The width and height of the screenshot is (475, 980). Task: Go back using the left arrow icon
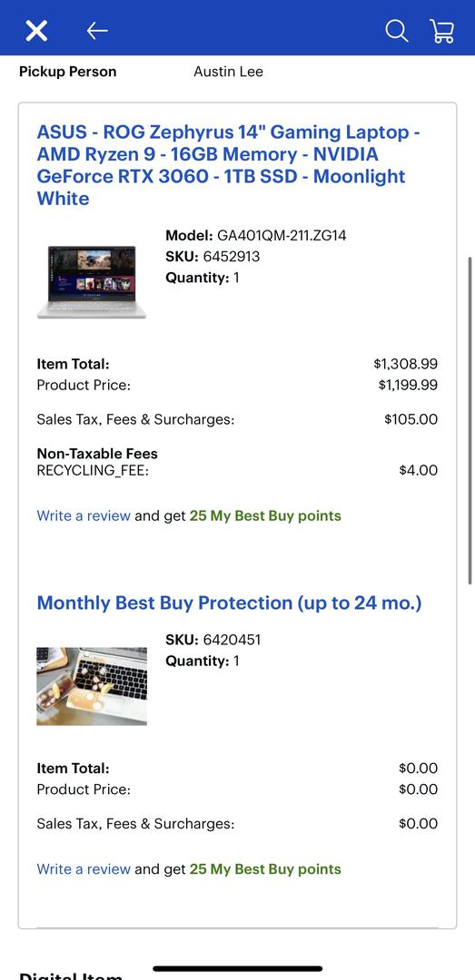[x=97, y=30]
